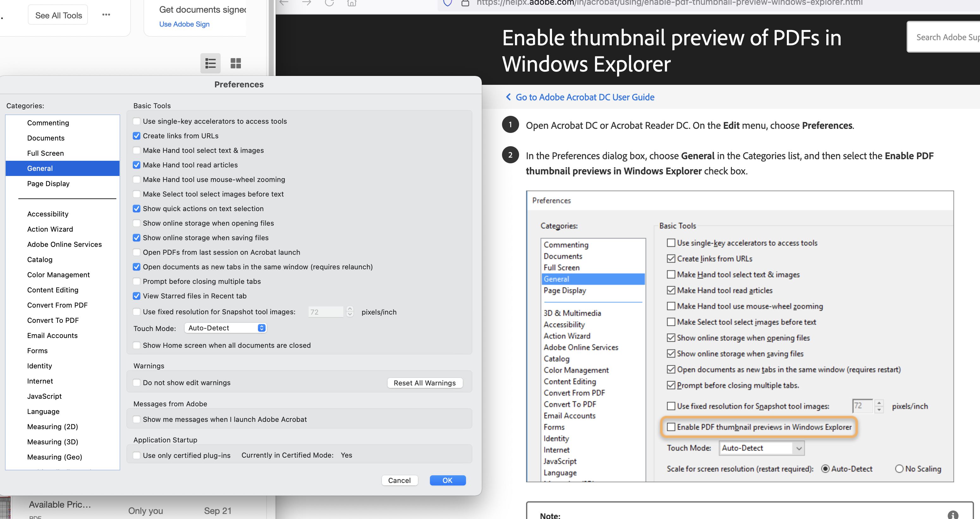Open the three-dot more options menu
The width and height of the screenshot is (980, 519).
[106, 15]
